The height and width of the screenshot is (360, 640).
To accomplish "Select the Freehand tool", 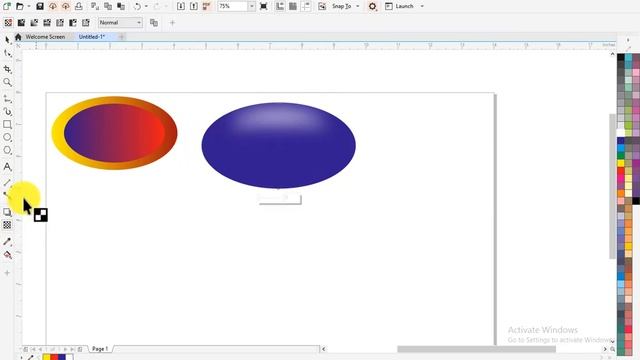I will point(7,98).
